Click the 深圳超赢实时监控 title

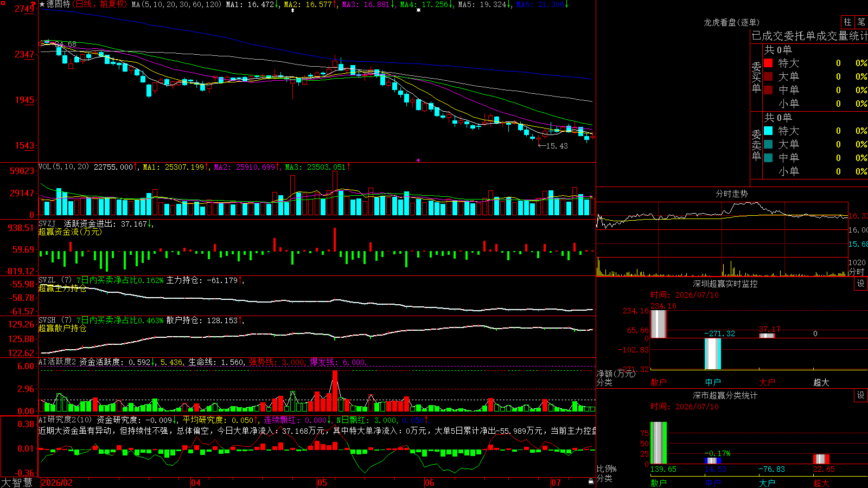pos(725,284)
